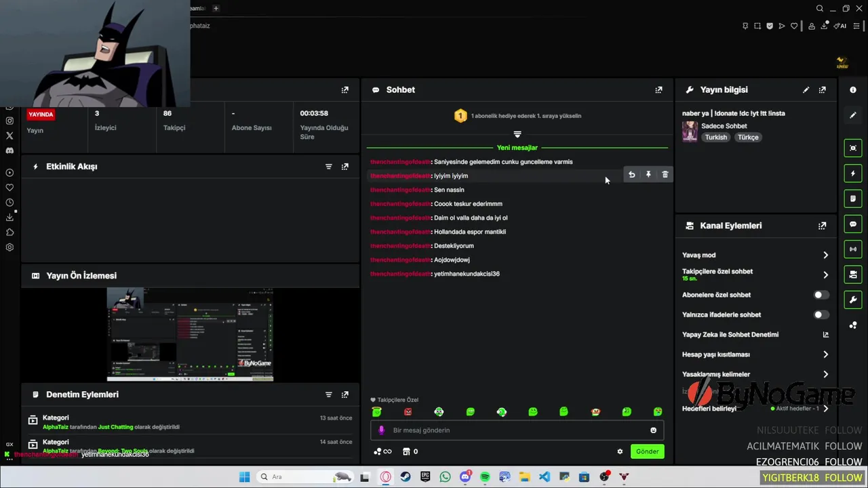Image resolution: width=868 pixels, height=488 pixels.
Task: Click the Aria AI button in browser toolbar
Action: [840, 26]
